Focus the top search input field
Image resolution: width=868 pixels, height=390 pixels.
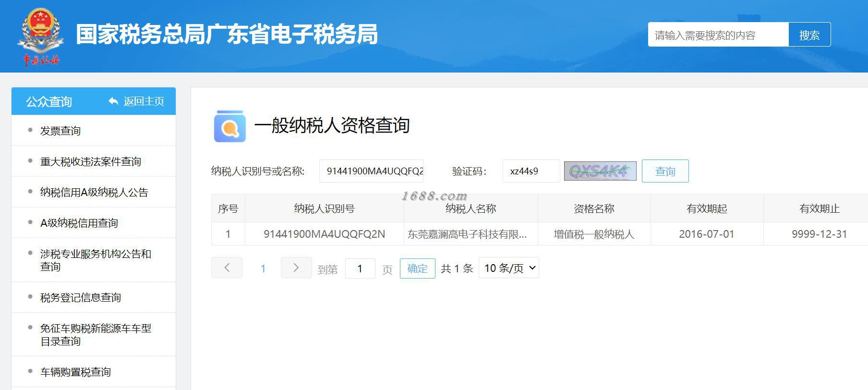(718, 35)
